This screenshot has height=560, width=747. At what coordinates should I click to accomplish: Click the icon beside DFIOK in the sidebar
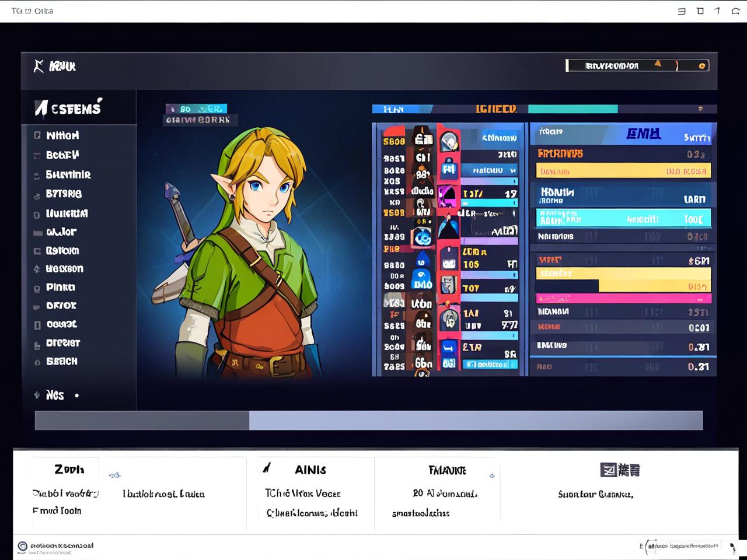click(37, 306)
